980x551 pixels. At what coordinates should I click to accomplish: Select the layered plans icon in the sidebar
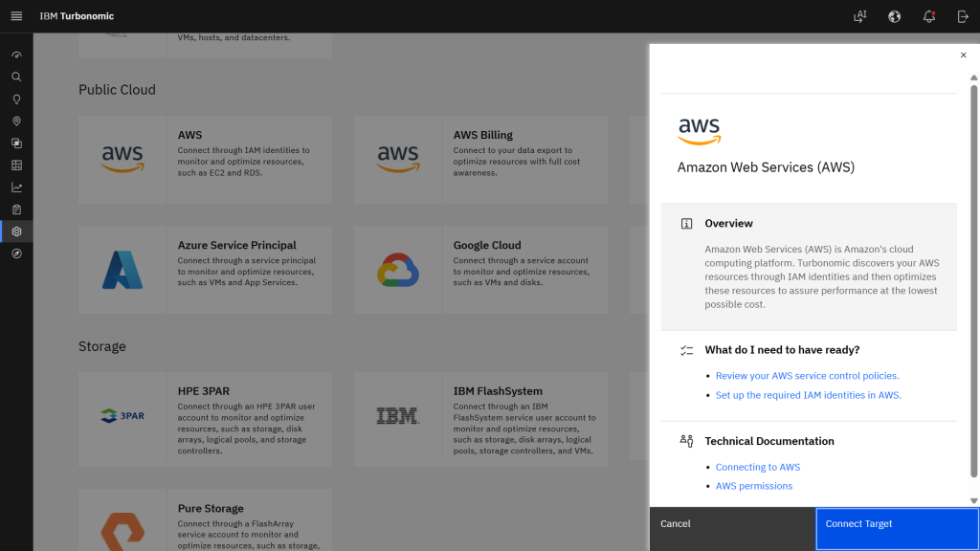click(15, 143)
